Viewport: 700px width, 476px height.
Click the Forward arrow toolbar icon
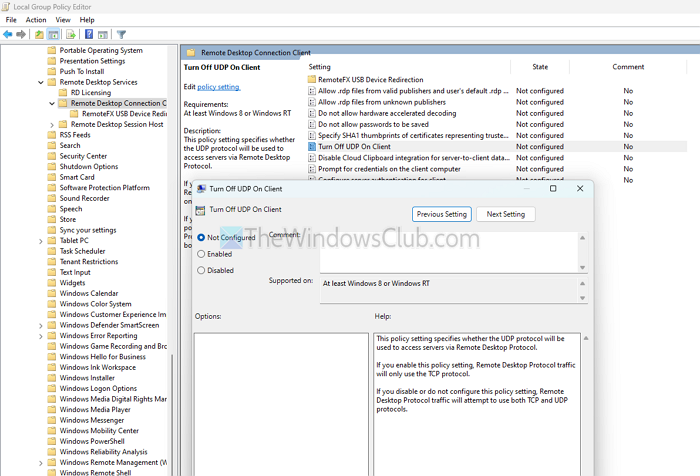click(21, 34)
